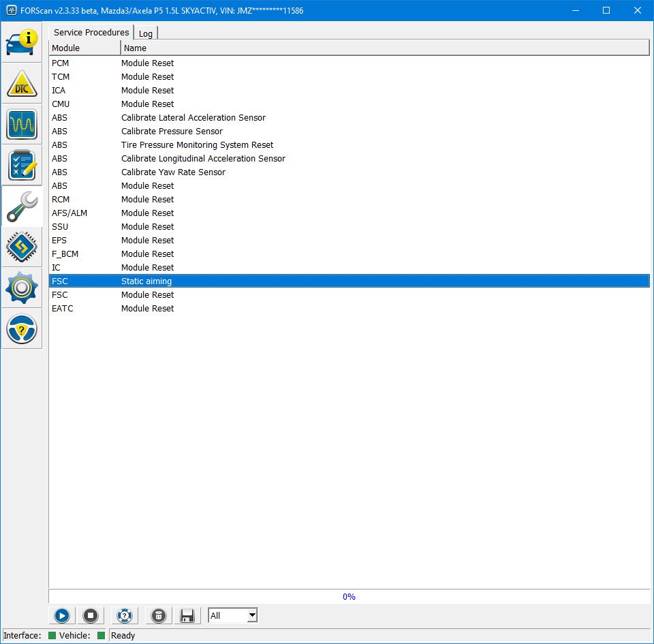The width and height of the screenshot is (654, 644).
Task: Run selected procedure with play button
Action: 62,615
